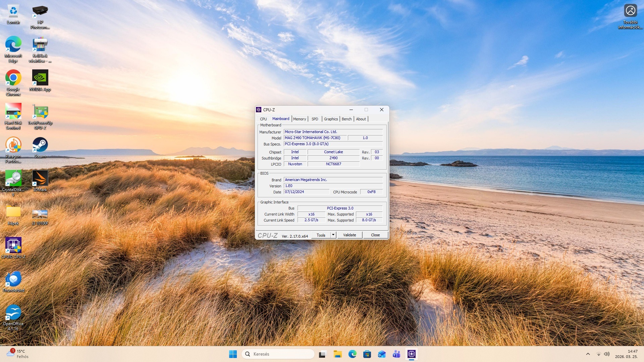This screenshot has height=362, width=644.
Task: Click the CPU-Z icon in the taskbar
Action: point(411,354)
